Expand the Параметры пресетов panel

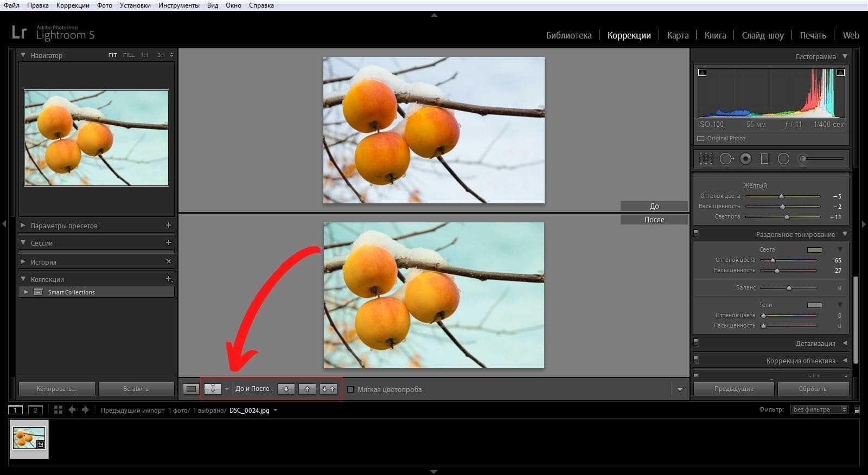(64, 226)
